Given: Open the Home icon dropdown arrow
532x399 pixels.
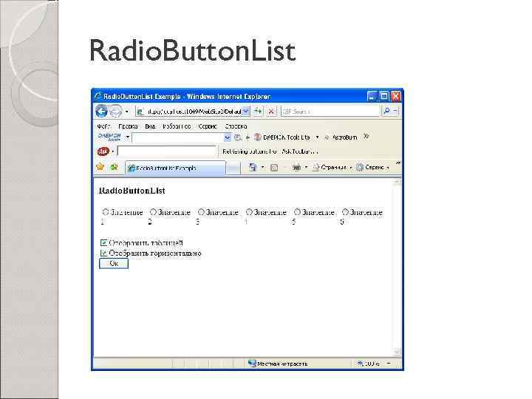Looking at the screenshot, I should coord(262,167).
